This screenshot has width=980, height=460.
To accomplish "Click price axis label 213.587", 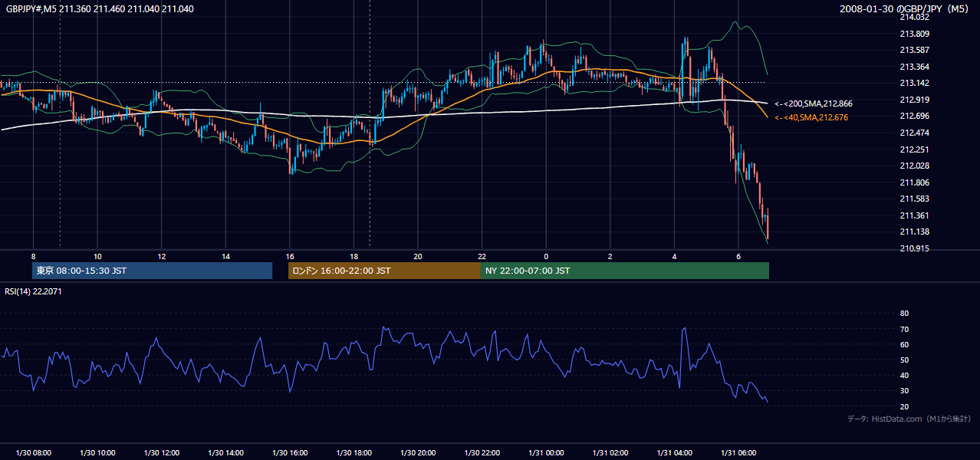I will click(x=915, y=50).
